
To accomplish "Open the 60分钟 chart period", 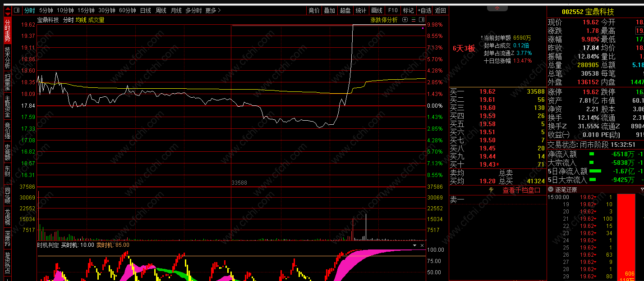I will (x=128, y=10).
